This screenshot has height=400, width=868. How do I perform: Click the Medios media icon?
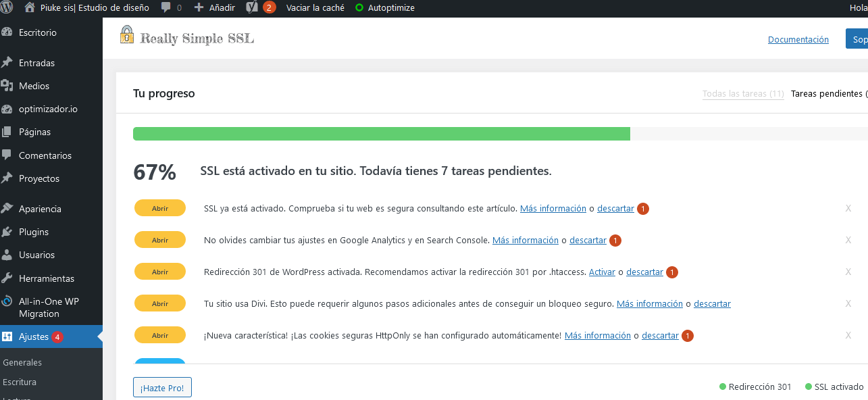tap(7, 86)
